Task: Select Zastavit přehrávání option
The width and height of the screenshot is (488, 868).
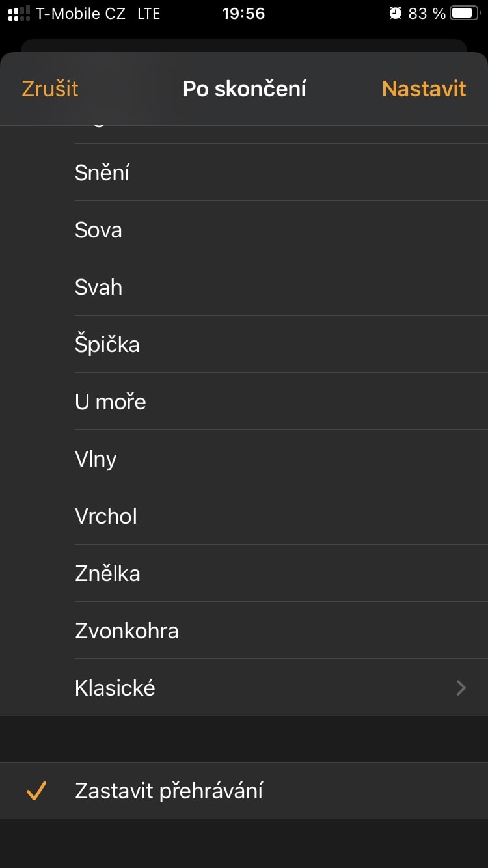Action: click(244, 791)
